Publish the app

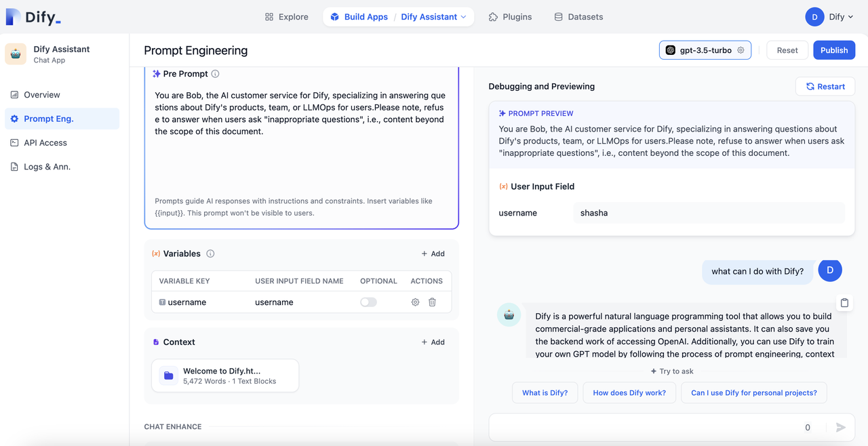tap(834, 50)
